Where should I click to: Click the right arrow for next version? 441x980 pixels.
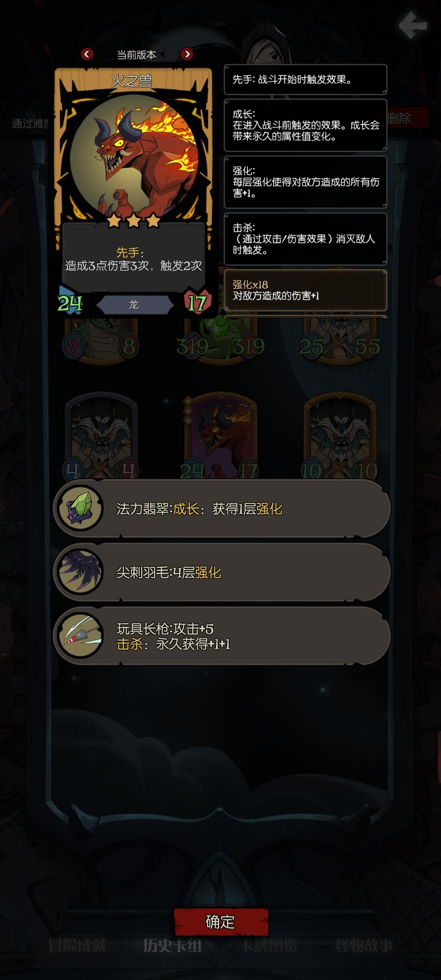click(x=187, y=54)
